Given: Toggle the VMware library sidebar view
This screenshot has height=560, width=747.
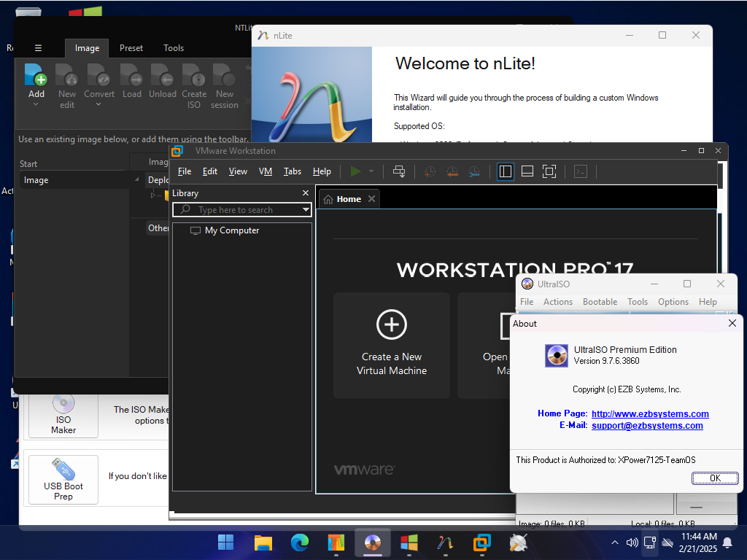Looking at the screenshot, I should click(x=505, y=171).
